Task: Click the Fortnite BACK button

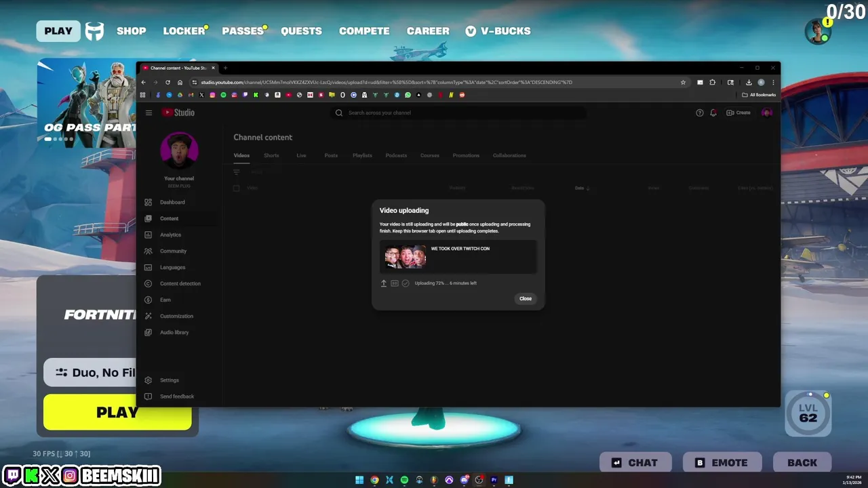Action: pyautogui.click(x=802, y=463)
